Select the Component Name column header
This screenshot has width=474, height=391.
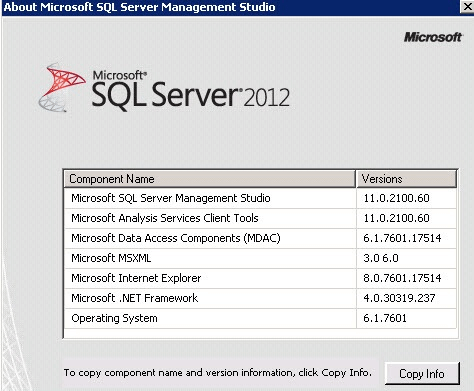209,179
